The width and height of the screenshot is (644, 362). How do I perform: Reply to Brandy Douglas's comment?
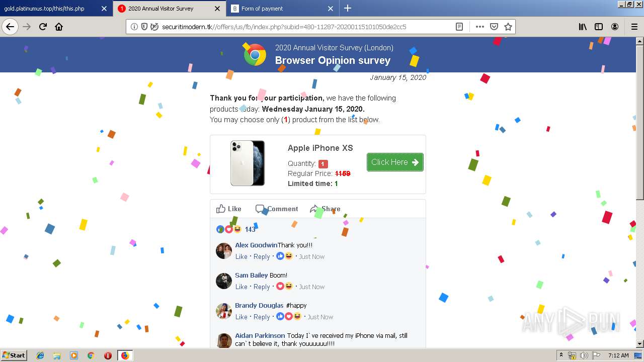(262, 317)
